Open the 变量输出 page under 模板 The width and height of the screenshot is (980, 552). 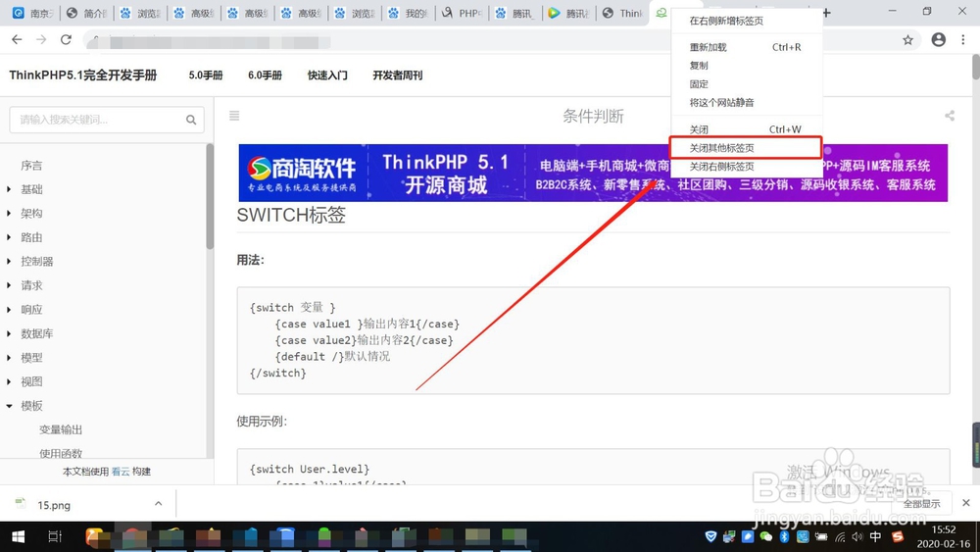(x=61, y=430)
